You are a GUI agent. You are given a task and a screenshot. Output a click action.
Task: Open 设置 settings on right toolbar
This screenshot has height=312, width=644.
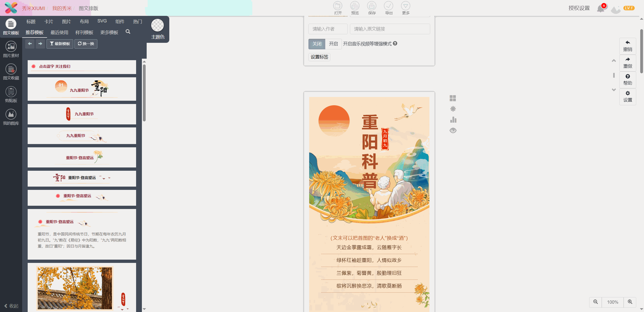[x=628, y=97]
